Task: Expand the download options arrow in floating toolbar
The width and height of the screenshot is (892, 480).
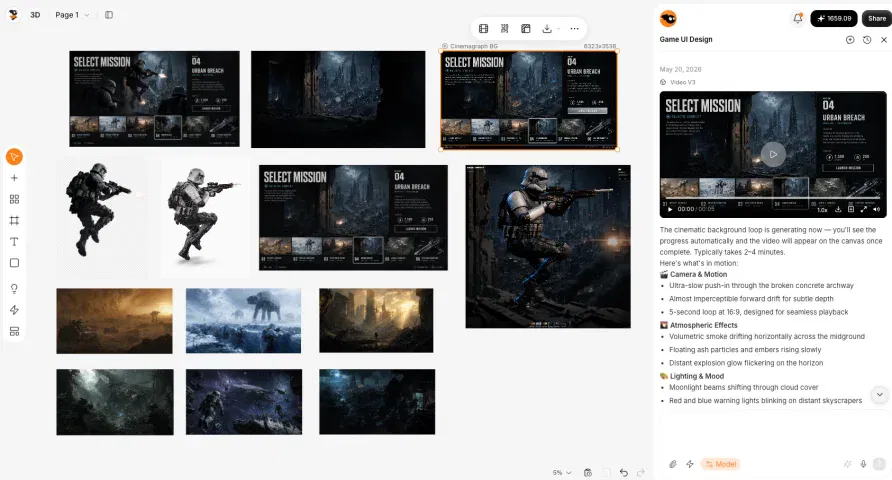Action: click(x=559, y=29)
